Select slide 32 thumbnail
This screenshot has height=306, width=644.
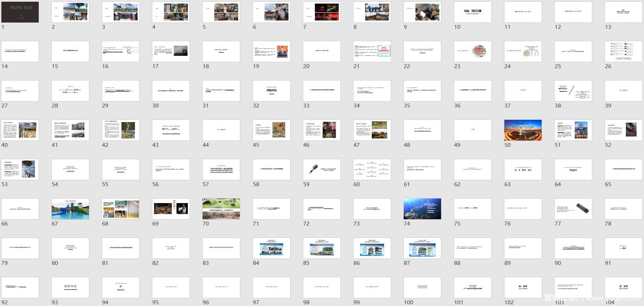click(x=272, y=91)
